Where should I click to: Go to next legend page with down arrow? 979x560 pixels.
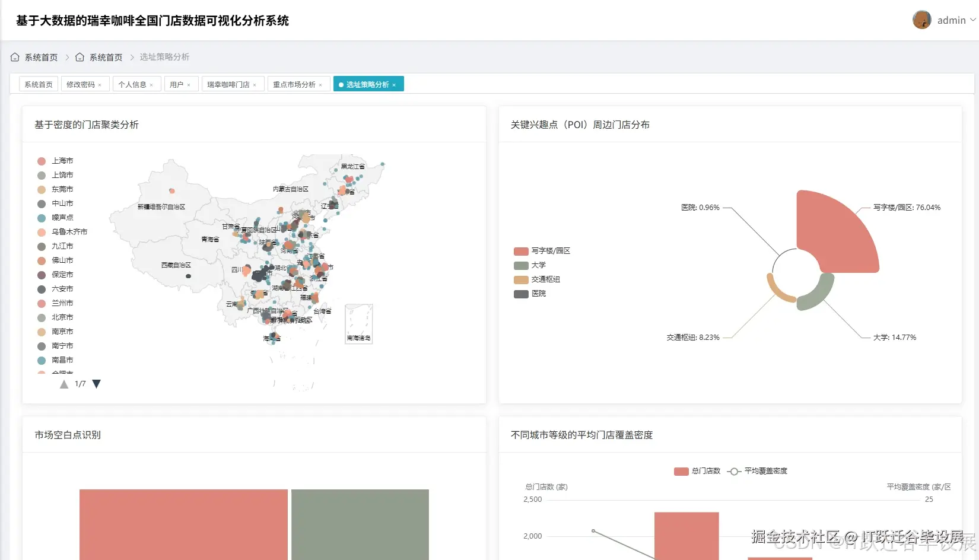[97, 384]
